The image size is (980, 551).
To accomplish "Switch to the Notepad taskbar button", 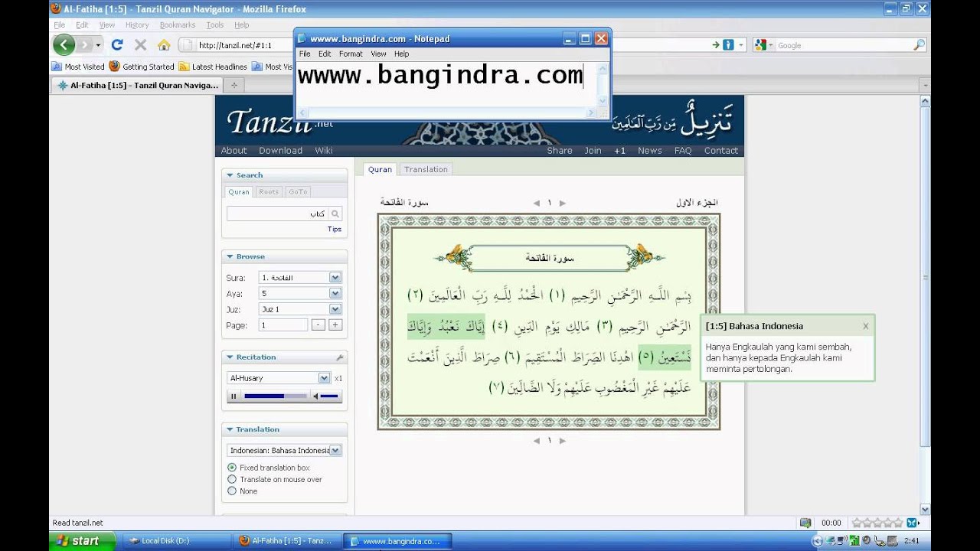I will pos(397,541).
